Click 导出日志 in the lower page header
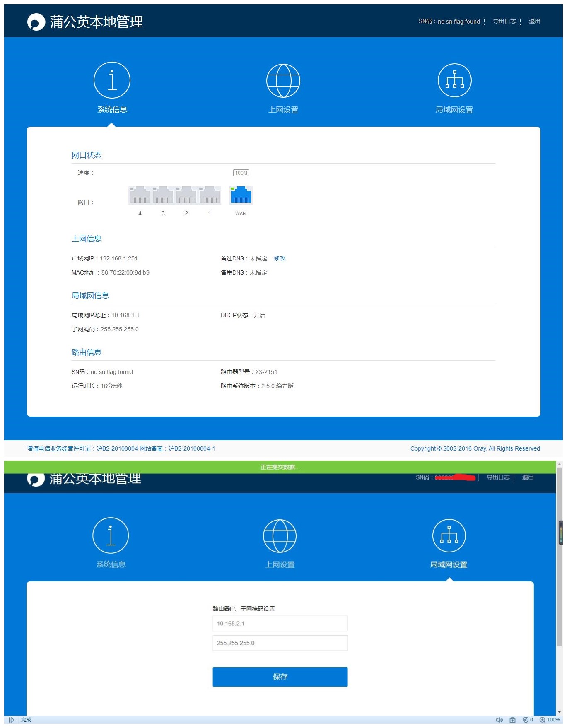The image size is (567, 728). pyautogui.click(x=498, y=477)
